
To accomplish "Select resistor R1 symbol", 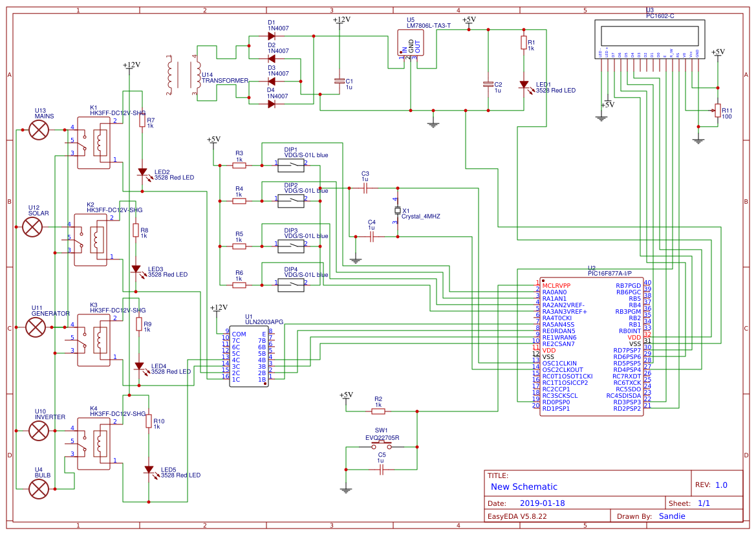I will 524,43.
